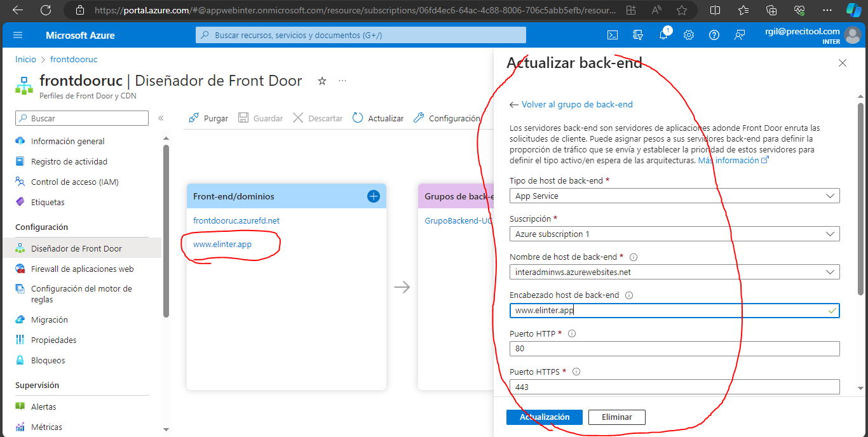Open the frontdooruc.azurefd.net front-end

click(x=236, y=220)
